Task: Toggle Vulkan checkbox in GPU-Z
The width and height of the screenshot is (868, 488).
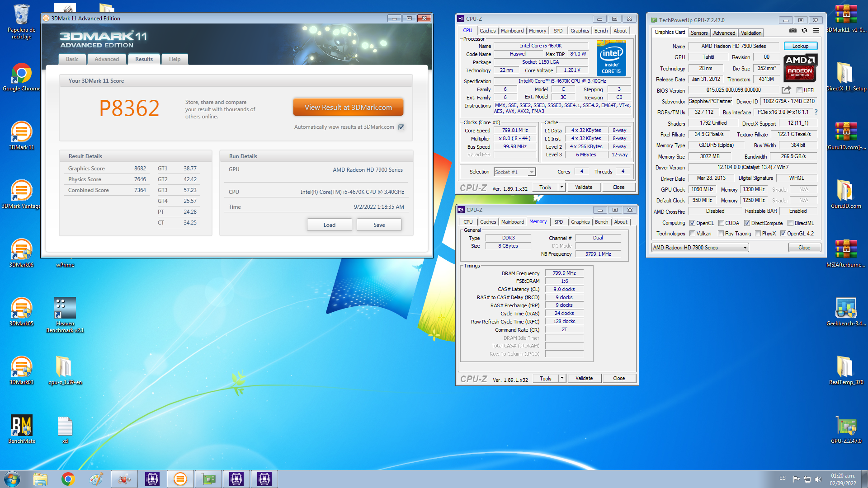Action: click(x=692, y=234)
